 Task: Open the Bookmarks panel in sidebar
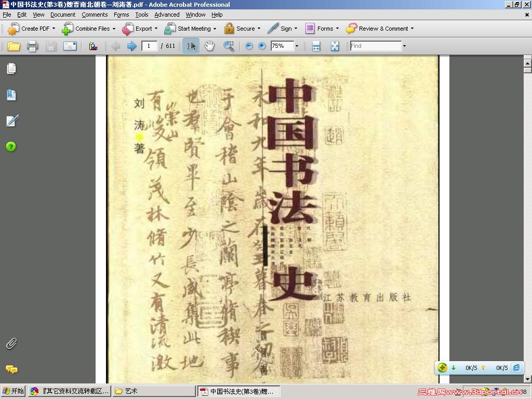pos(11,95)
